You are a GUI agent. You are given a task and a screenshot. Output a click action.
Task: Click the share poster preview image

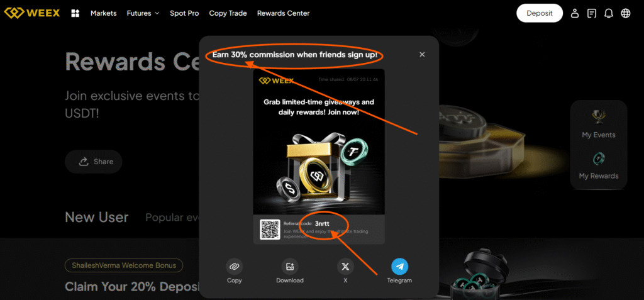tap(319, 157)
